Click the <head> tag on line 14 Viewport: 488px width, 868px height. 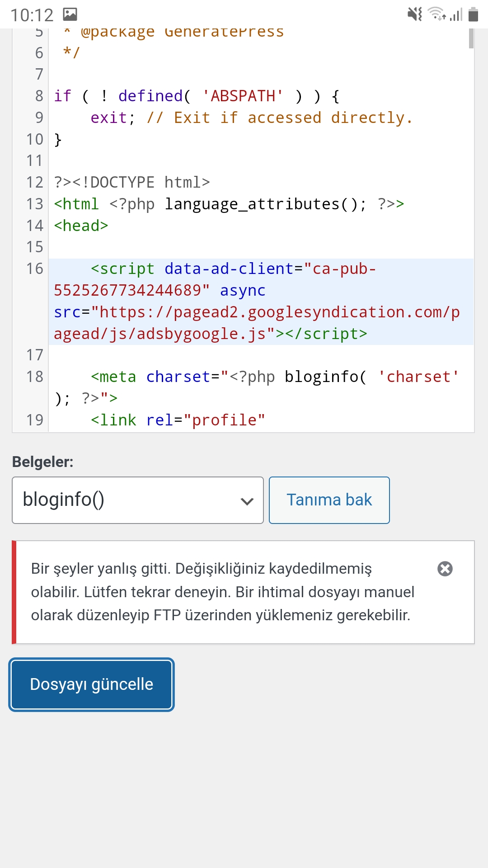[x=81, y=226]
